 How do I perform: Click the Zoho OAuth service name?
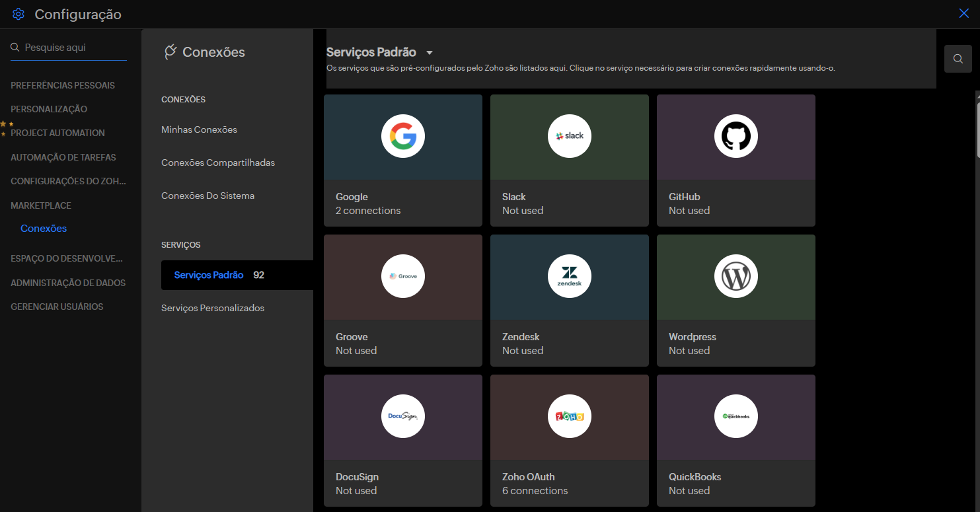click(x=529, y=477)
